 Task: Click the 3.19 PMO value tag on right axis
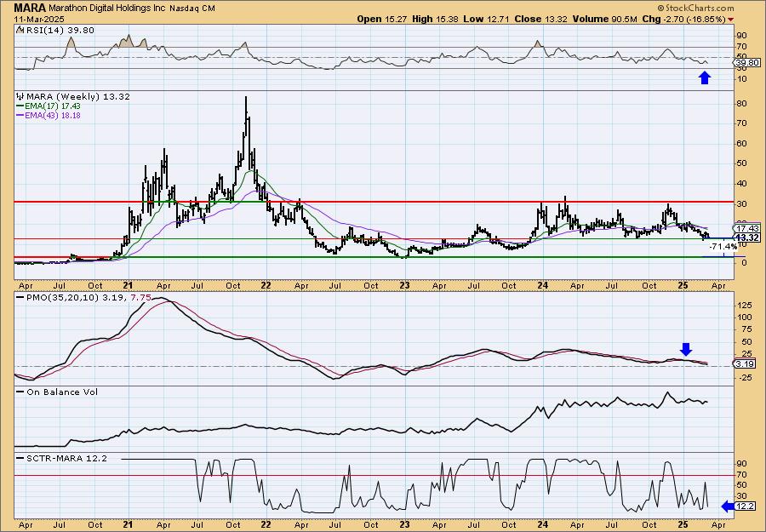coord(745,364)
